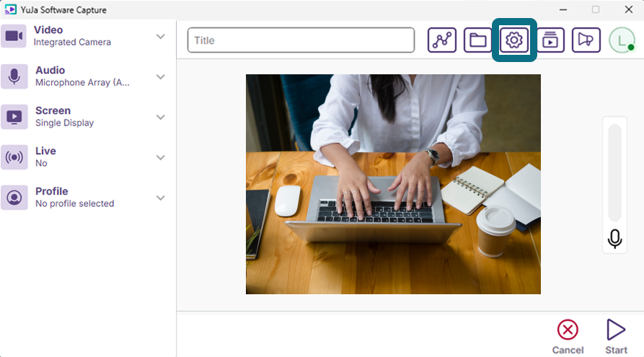Open the Settings gear icon
Viewport: 644px width, 357px height.
point(513,40)
